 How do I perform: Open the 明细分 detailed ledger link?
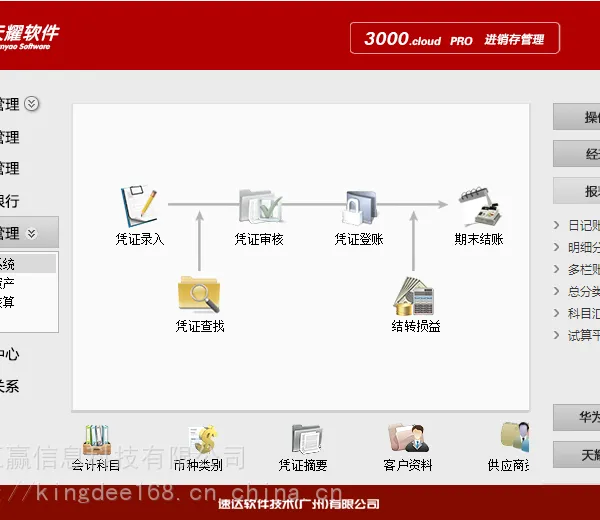coord(584,248)
